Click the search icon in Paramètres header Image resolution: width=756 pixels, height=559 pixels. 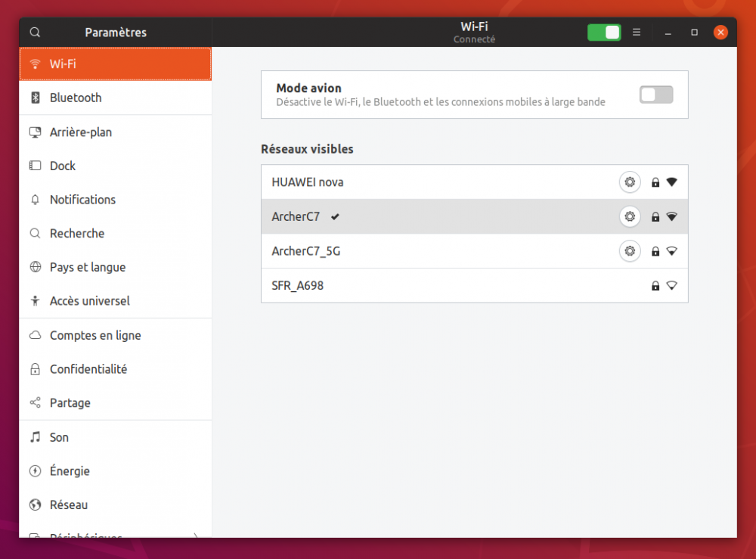[x=35, y=33]
